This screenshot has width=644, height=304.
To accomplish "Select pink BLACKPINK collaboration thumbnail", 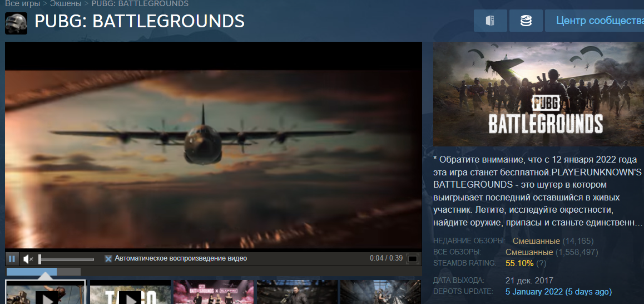I will (214, 292).
